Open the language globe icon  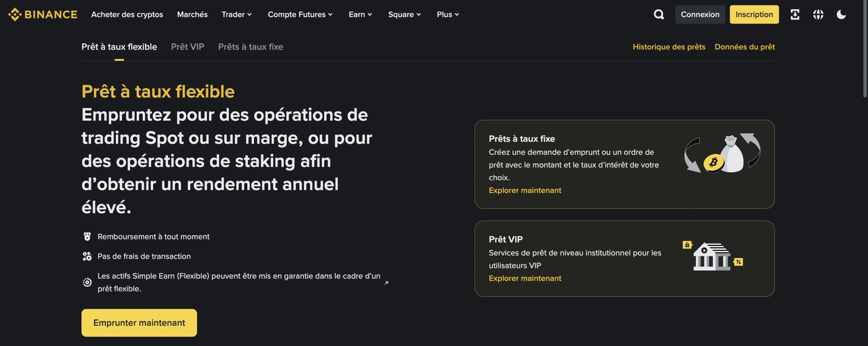tap(818, 15)
